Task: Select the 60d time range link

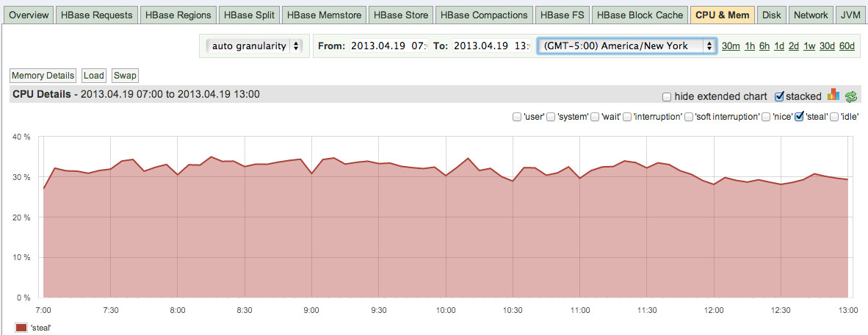Action: coord(847,46)
